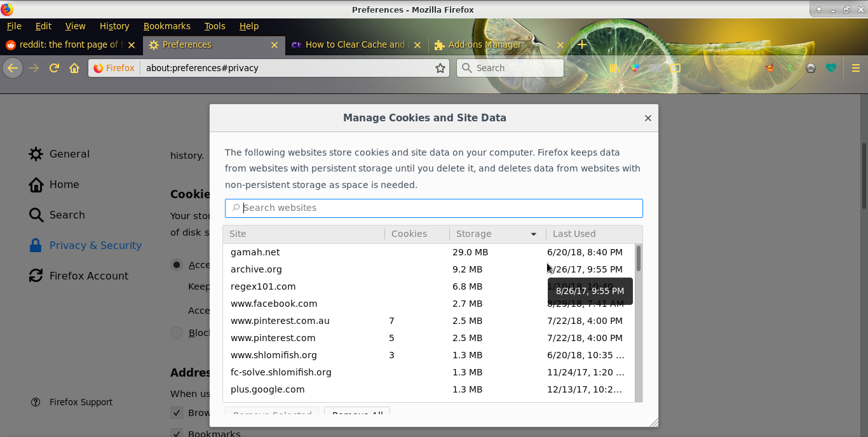
Task: Toggle the sidebar from the toolbar
Action: 675,68
